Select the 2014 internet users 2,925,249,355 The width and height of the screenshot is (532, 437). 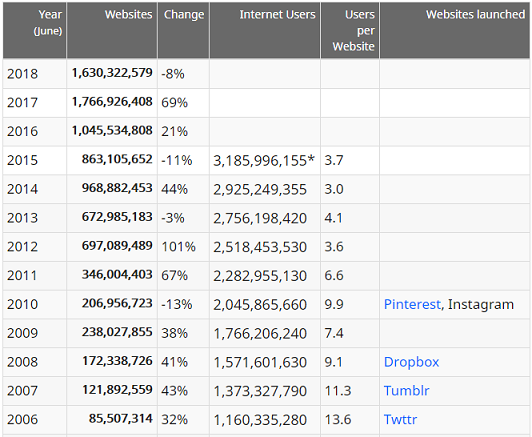pos(260,189)
